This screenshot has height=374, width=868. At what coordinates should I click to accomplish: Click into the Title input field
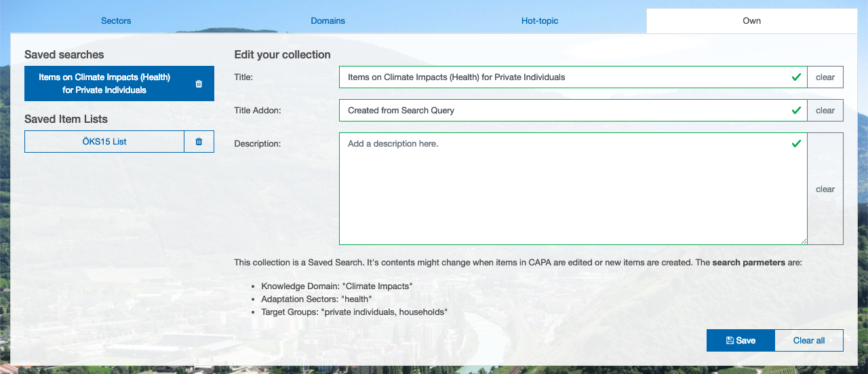[563, 77]
